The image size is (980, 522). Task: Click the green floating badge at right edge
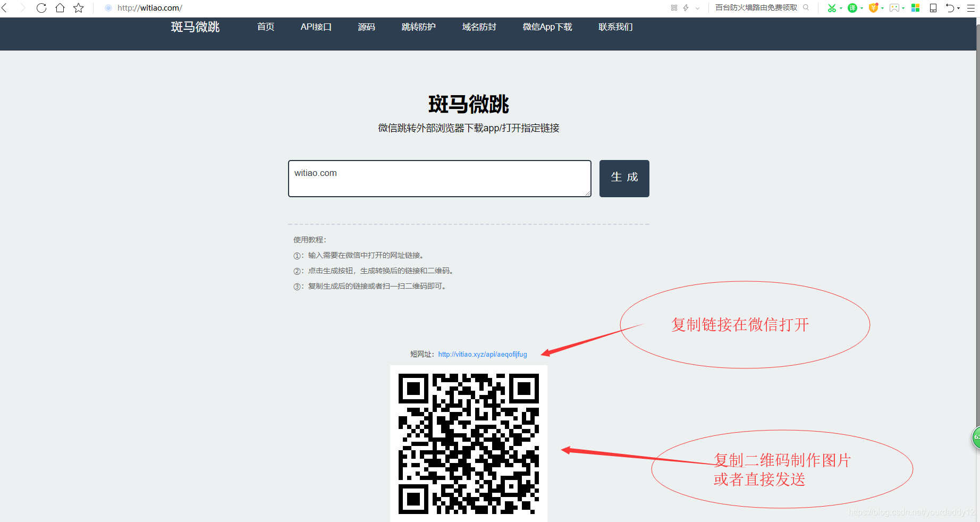click(976, 437)
